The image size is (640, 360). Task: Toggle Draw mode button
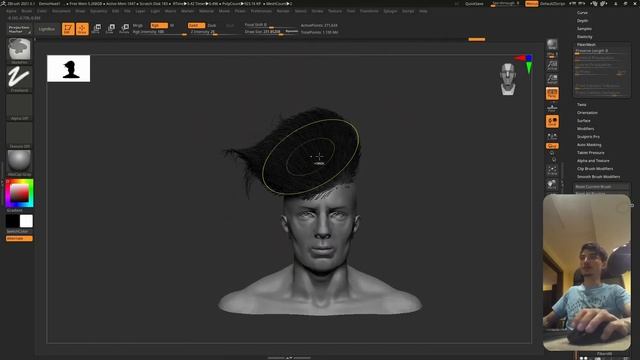82,29
